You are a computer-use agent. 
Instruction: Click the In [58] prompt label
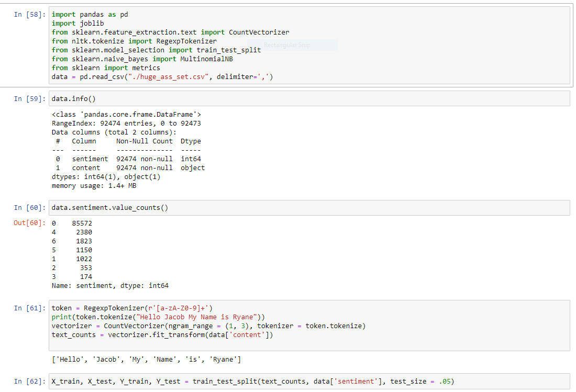(x=30, y=15)
